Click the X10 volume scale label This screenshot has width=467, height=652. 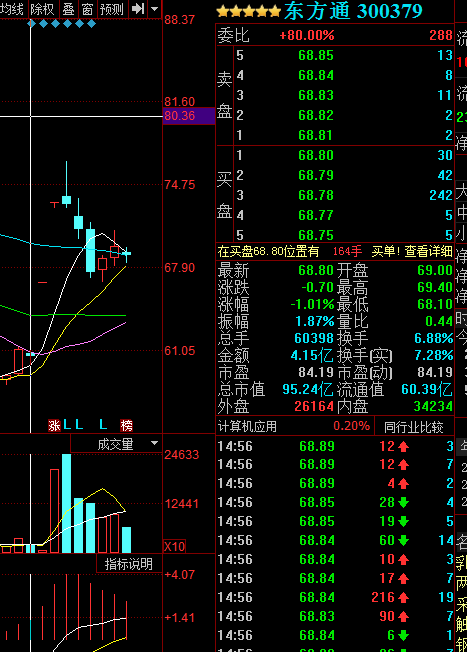tap(175, 546)
